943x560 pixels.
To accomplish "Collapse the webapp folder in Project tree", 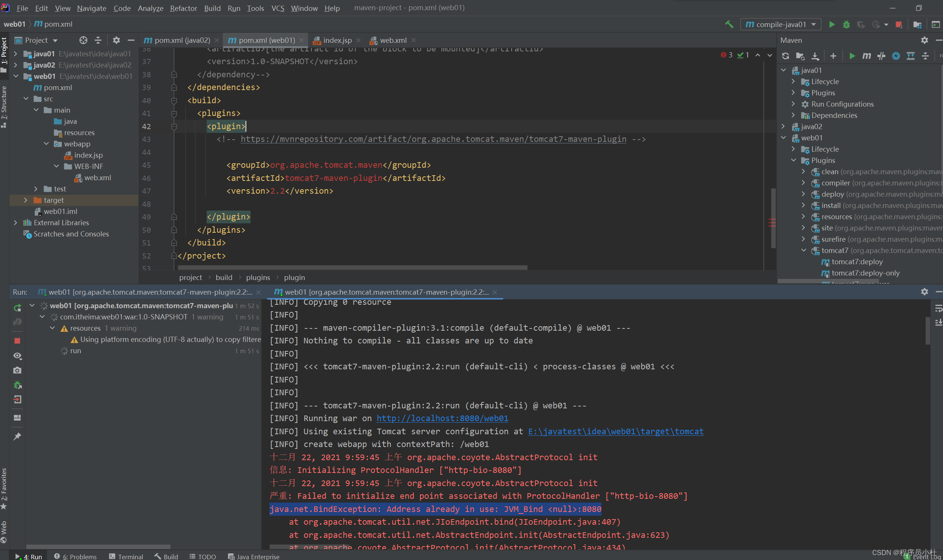I will coord(46,144).
